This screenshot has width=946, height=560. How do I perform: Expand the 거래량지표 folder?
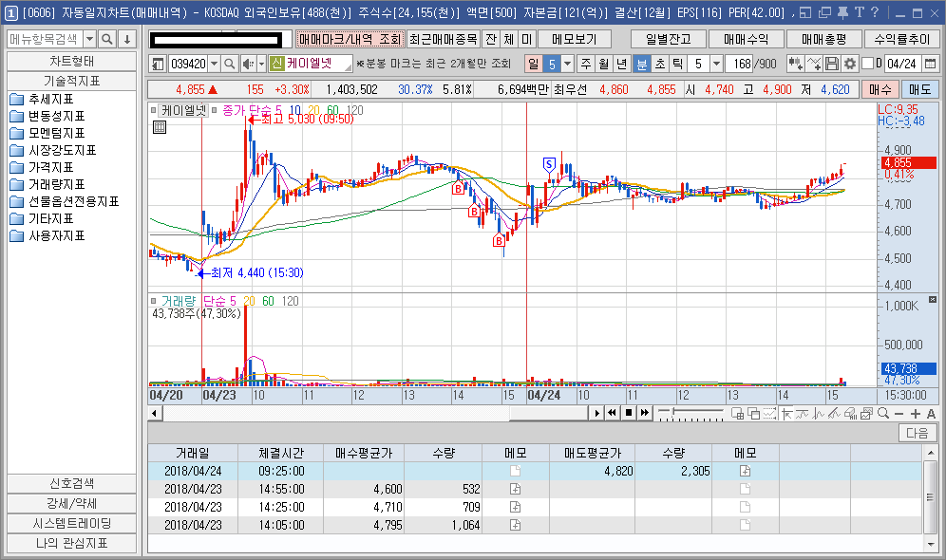click(x=47, y=184)
